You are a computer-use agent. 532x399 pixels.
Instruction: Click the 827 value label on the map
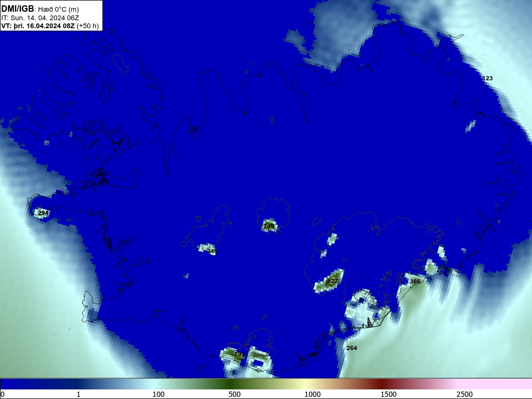[x=332, y=281]
